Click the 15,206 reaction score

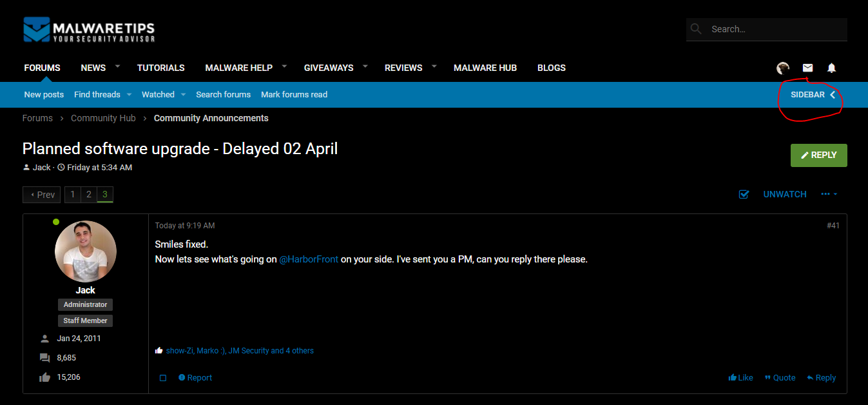(x=69, y=377)
